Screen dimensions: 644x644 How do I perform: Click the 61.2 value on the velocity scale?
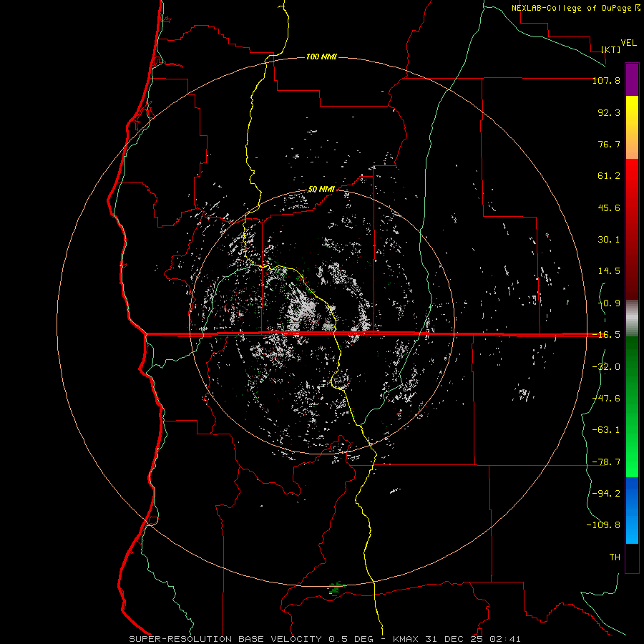[x=609, y=176]
